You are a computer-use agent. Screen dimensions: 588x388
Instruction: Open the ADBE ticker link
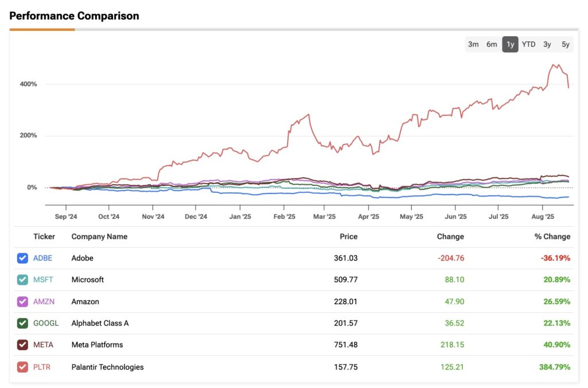tap(42, 258)
